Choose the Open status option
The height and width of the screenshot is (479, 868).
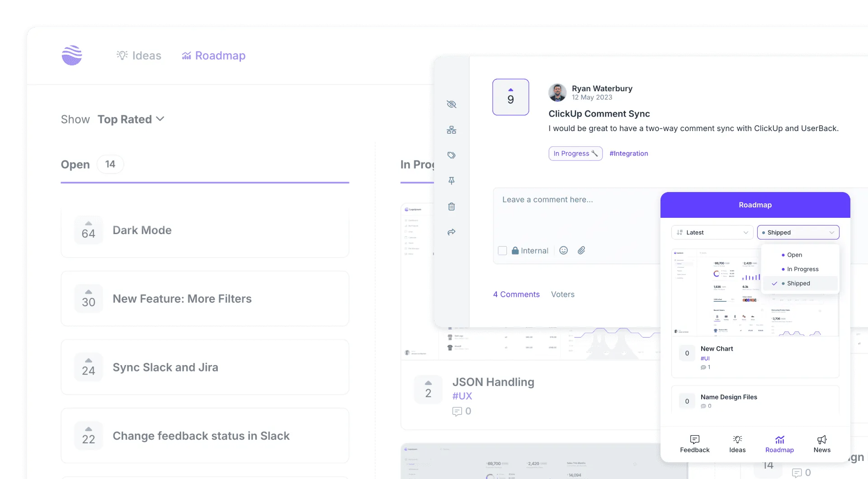(794, 255)
